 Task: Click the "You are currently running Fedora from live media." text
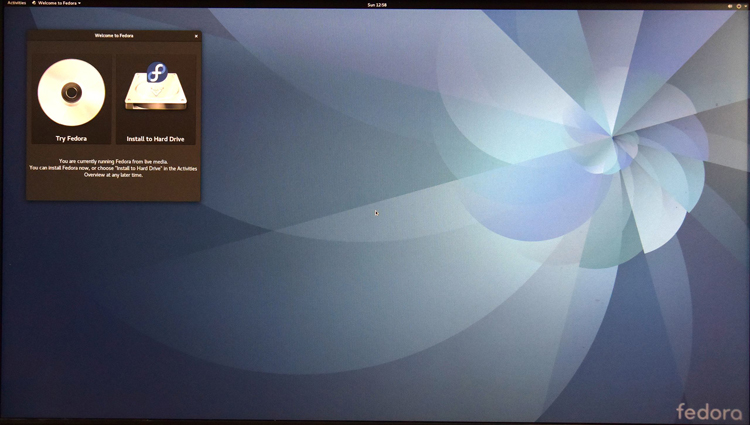113,162
